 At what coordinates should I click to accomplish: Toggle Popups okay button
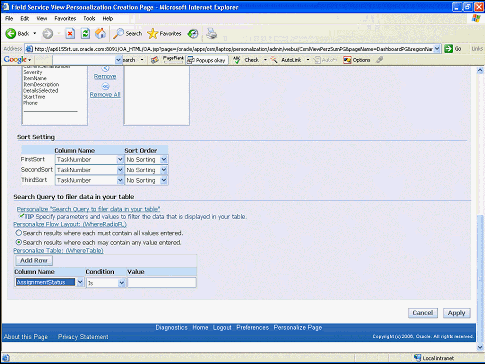pyautogui.click(x=207, y=60)
